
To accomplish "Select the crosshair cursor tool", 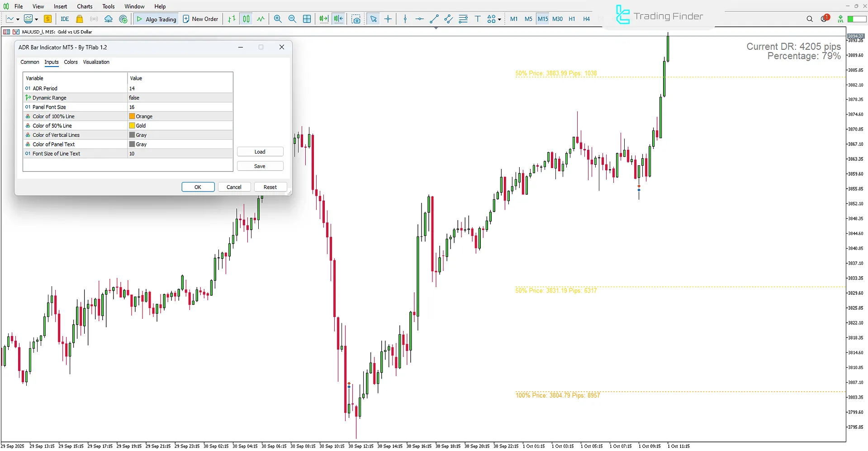I will tap(388, 19).
